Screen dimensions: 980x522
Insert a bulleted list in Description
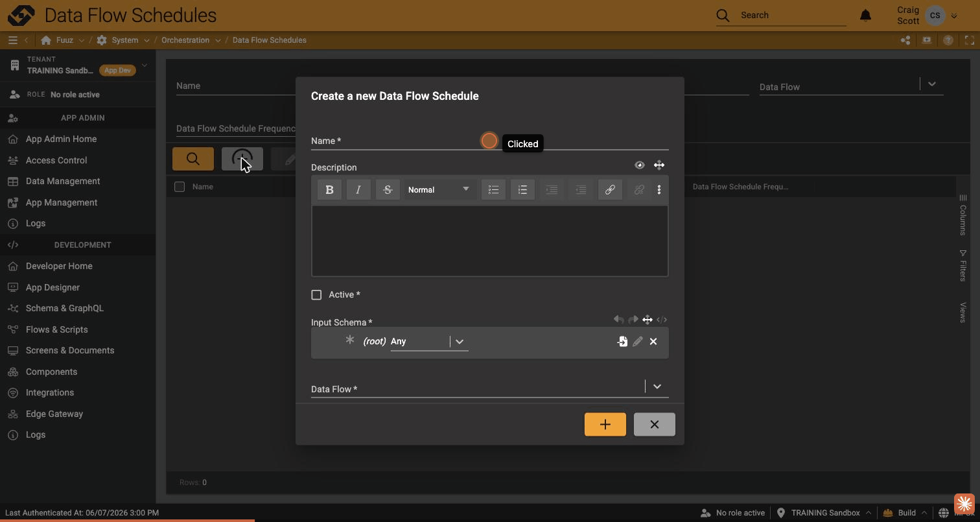click(494, 190)
